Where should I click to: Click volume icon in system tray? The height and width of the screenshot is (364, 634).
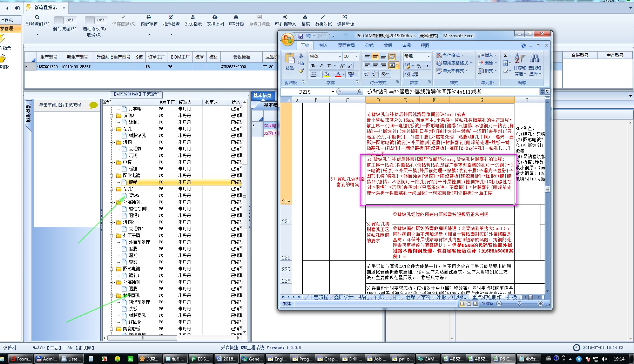click(x=604, y=359)
